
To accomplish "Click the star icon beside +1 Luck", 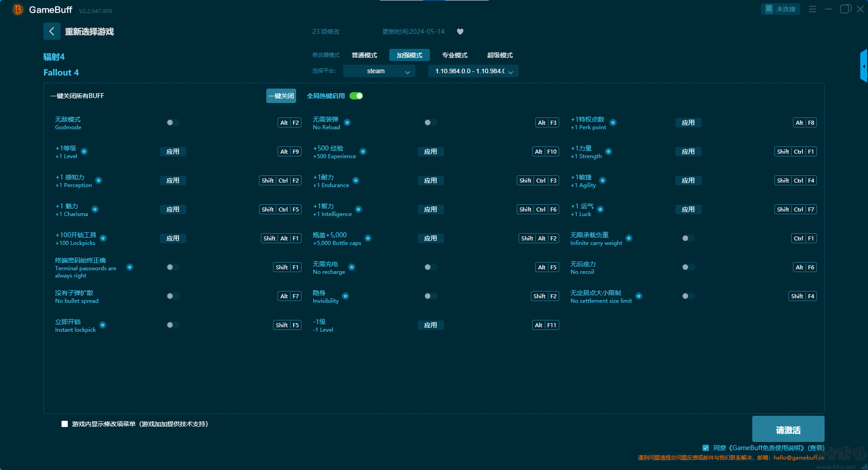I will tap(600, 209).
